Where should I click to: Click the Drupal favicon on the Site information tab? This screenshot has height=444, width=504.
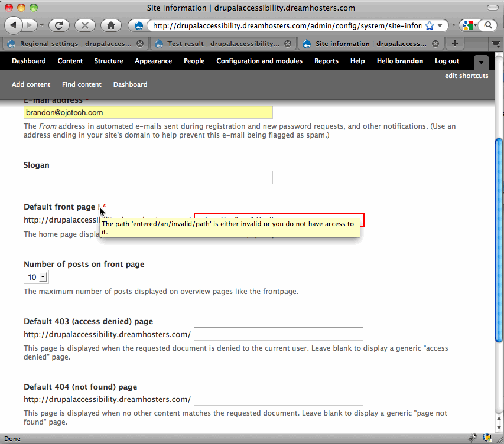coord(305,43)
